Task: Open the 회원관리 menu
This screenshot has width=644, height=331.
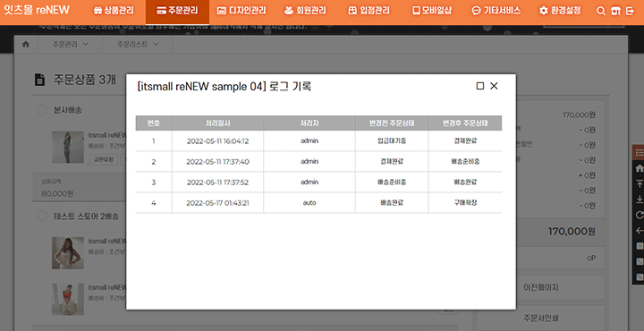Action: click(305, 11)
